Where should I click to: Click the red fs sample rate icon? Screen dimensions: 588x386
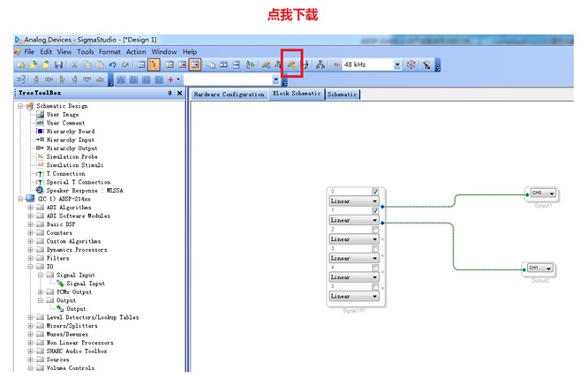click(337, 64)
